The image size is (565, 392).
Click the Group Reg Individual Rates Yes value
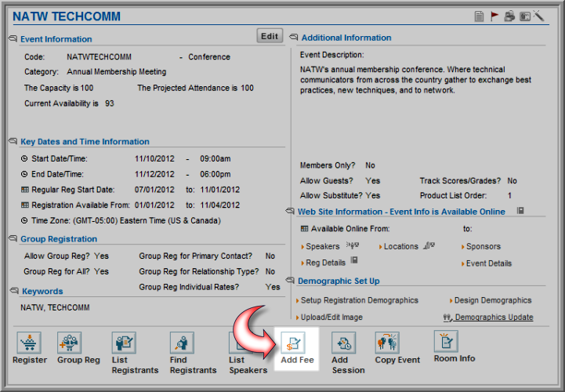pos(273,287)
